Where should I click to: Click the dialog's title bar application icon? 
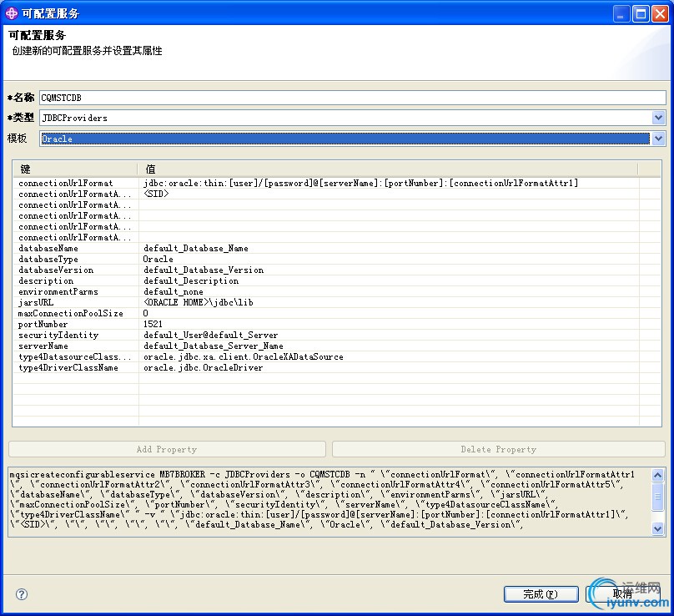[11, 13]
